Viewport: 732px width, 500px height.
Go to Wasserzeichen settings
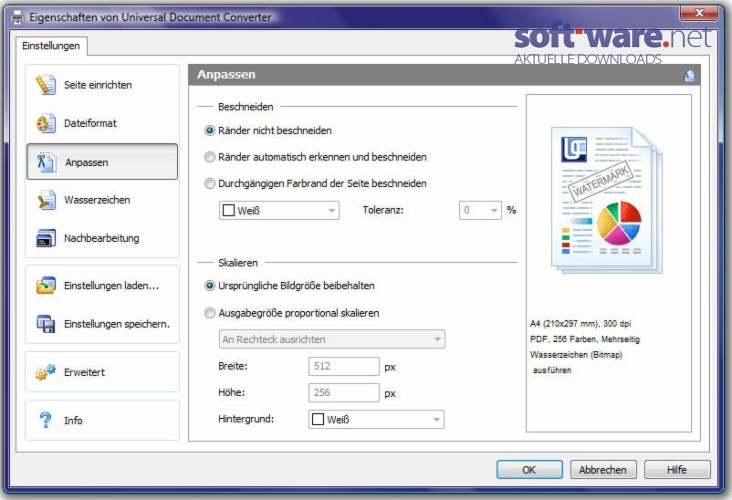coord(102,200)
